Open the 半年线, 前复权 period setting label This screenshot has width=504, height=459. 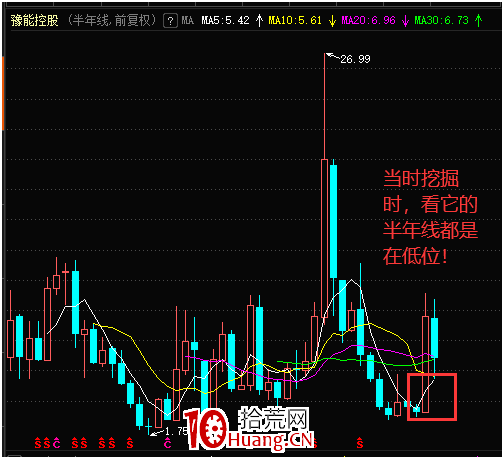tap(112, 20)
